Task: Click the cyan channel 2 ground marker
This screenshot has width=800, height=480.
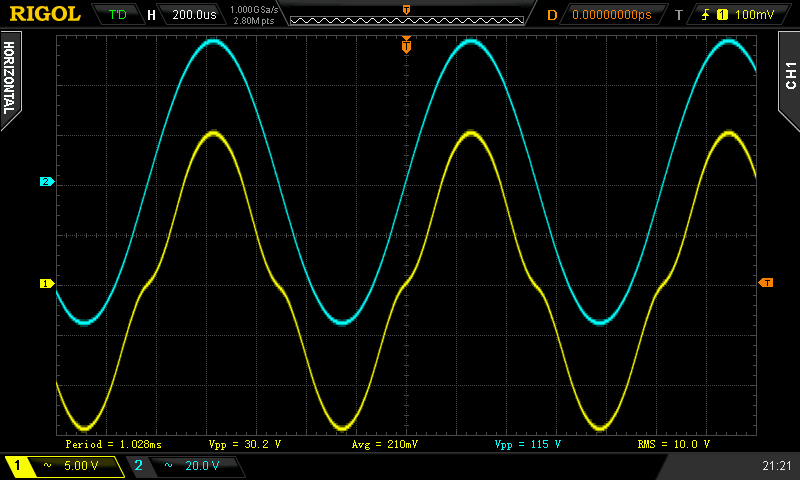Action: click(46, 182)
